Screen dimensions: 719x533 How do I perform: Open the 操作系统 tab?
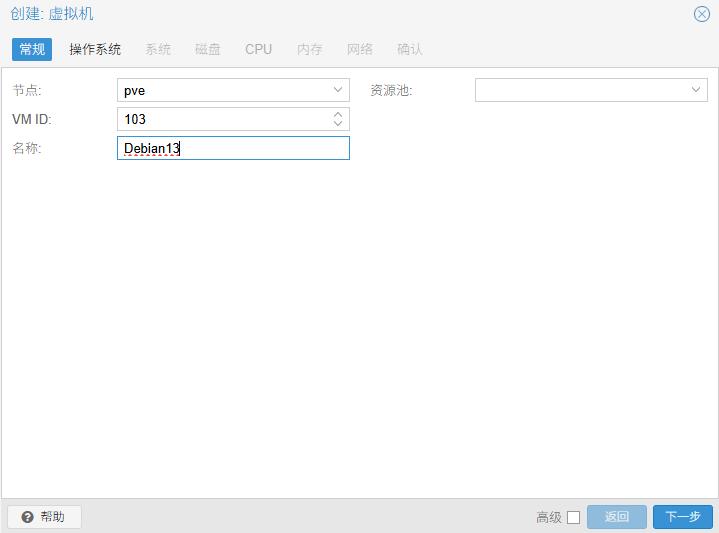point(95,49)
